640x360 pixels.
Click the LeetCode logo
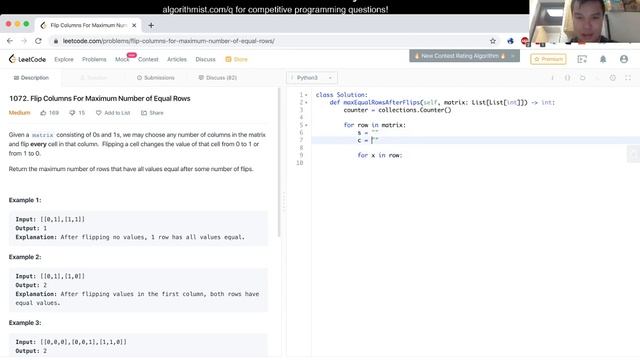point(27,59)
